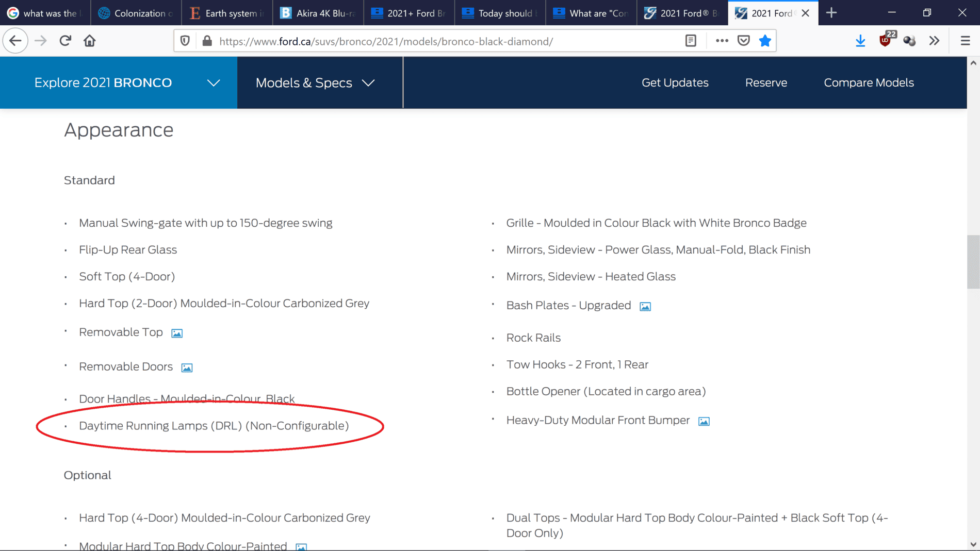Show more toolbar tools overflow
This screenshot has width=980, height=551.
click(934, 41)
